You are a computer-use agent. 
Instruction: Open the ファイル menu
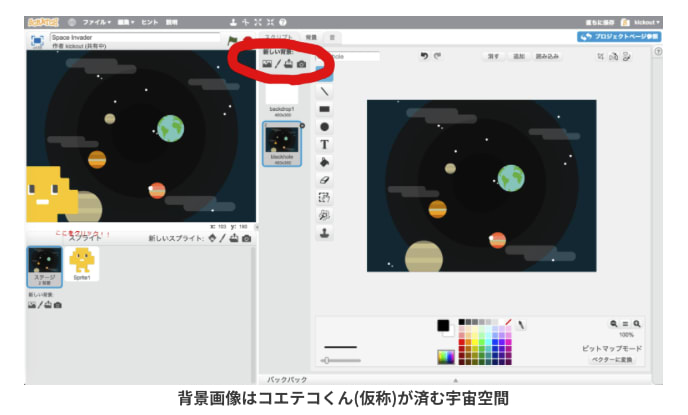click(97, 22)
